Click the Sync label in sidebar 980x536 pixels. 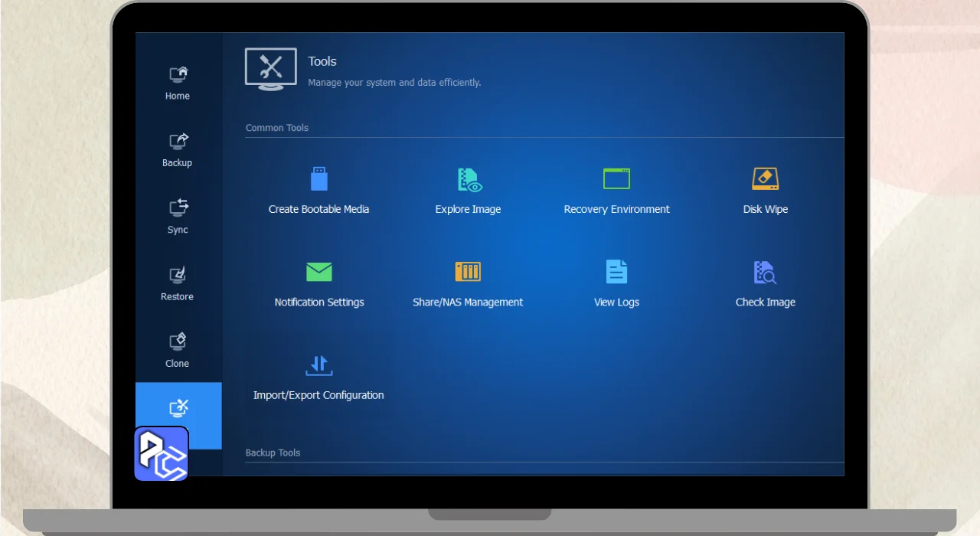(178, 230)
